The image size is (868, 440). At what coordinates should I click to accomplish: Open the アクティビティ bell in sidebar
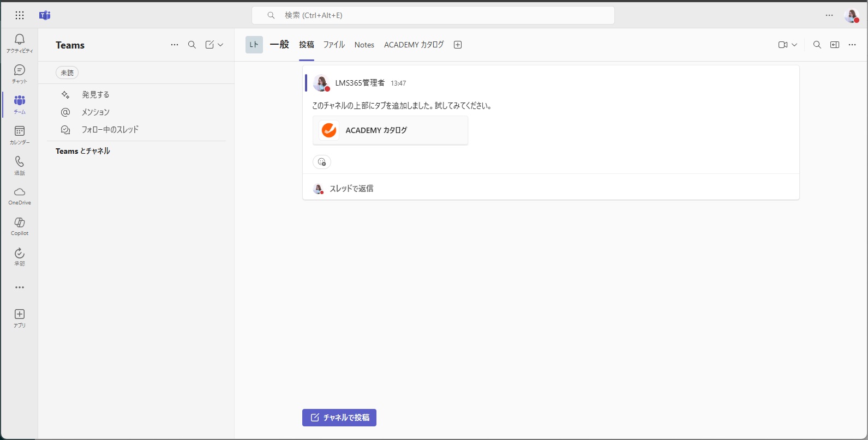pyautogui.click(x=20, y=43)
